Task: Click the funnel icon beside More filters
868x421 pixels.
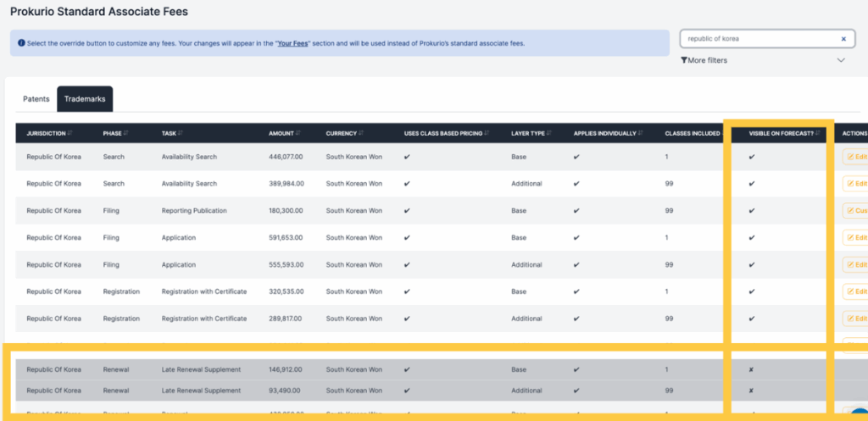Action: pos(684,60)
